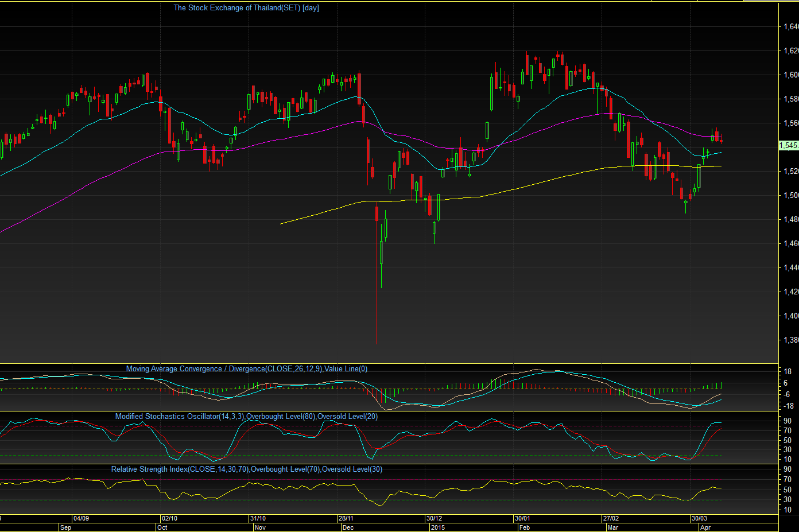Click the 10 label on the Stochastics axis
The height and width of the screenshot is (532, 799).
coord(788,460)
